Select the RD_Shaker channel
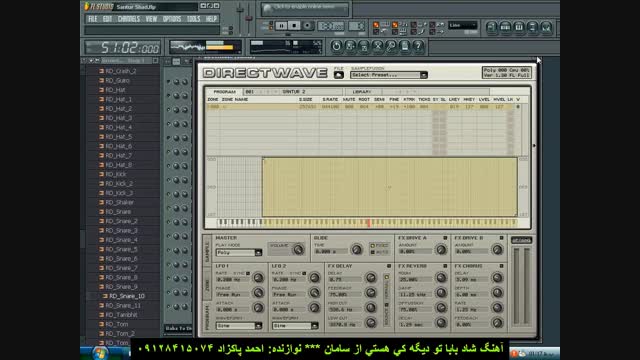 point(119,202)
